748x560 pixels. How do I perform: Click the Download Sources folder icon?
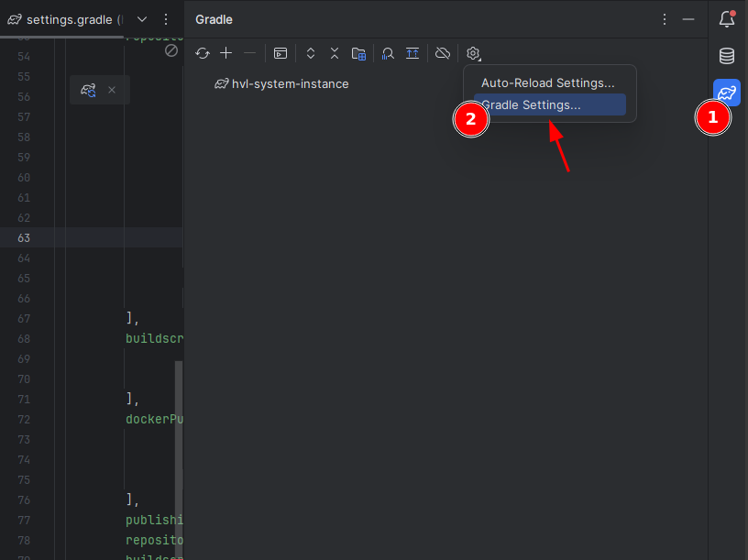(359, 54)
